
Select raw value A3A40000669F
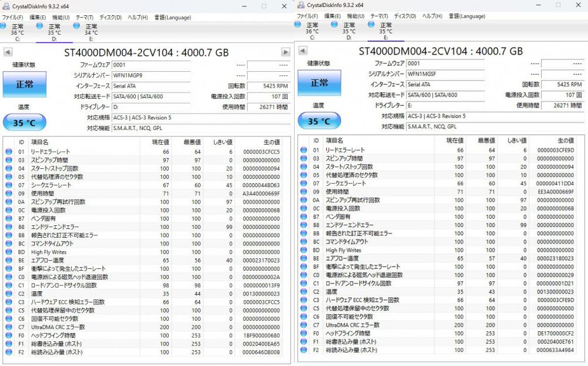tap(261, 194)
